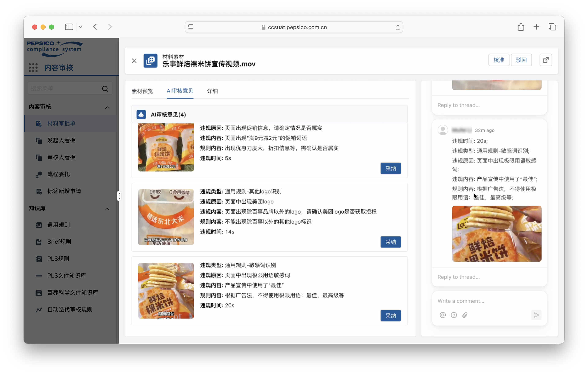
Task: Reload the page in Safari address bar
Action: tap(397, 27)
